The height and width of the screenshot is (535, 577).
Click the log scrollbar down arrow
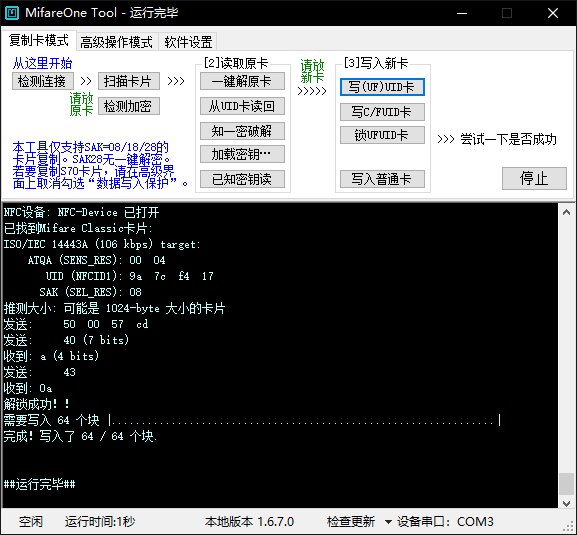click(567, 503)
